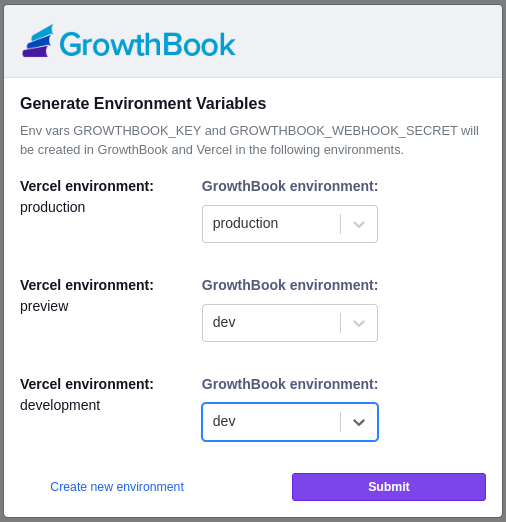
Task: Click the chevron arrow in the preview row dropdown
Action: point(359,323)
